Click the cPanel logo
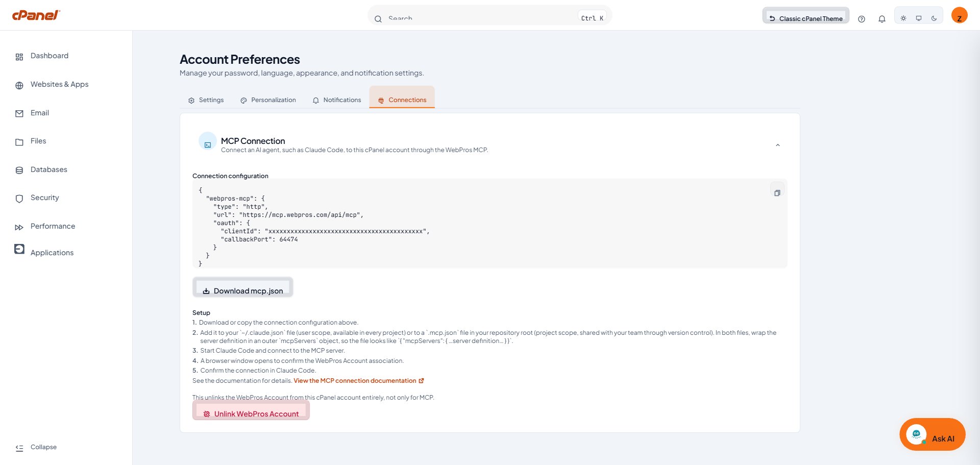Viewport: 980px width, 465px height. [x=36, y=15]
